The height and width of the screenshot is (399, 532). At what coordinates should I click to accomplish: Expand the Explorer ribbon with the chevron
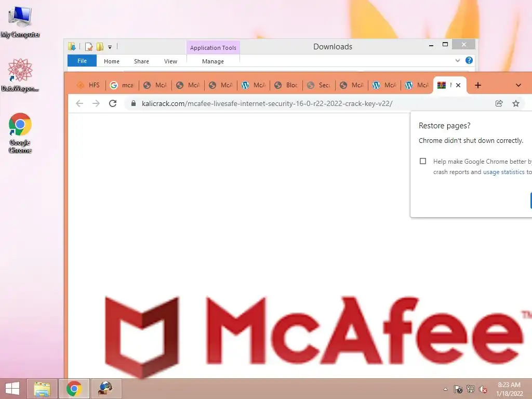[x=457, y=60]
